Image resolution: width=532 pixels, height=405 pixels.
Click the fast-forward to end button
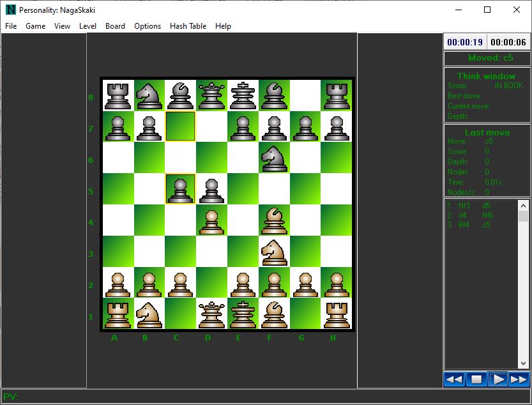(519, 379)
